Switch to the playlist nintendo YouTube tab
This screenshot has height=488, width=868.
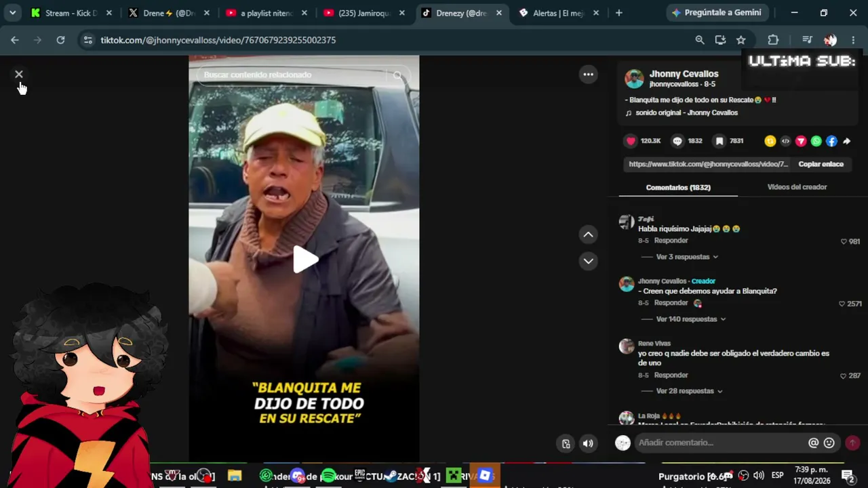pos(267,13)
